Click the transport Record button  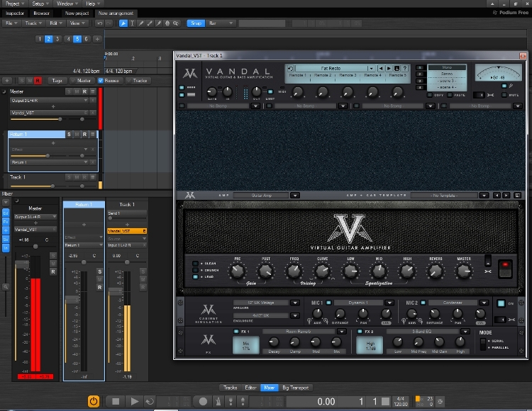[203, 401]
